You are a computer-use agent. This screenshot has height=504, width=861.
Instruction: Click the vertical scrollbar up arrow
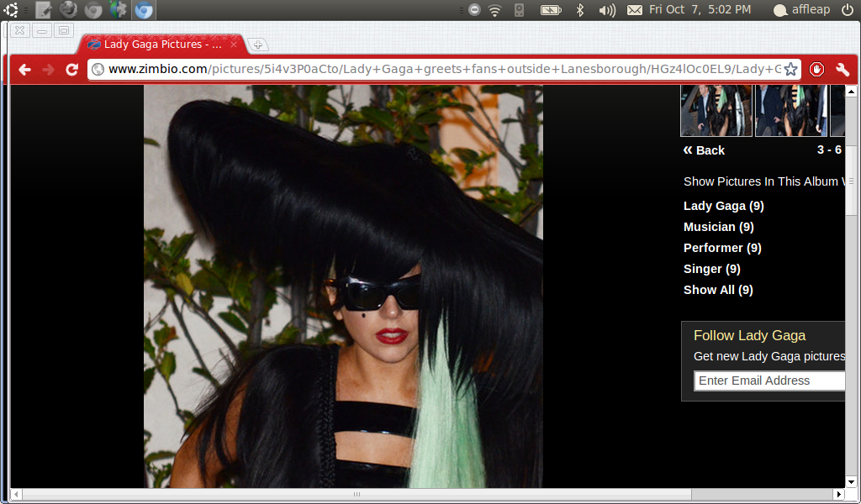pyautogui.click(x=851, y=92)
